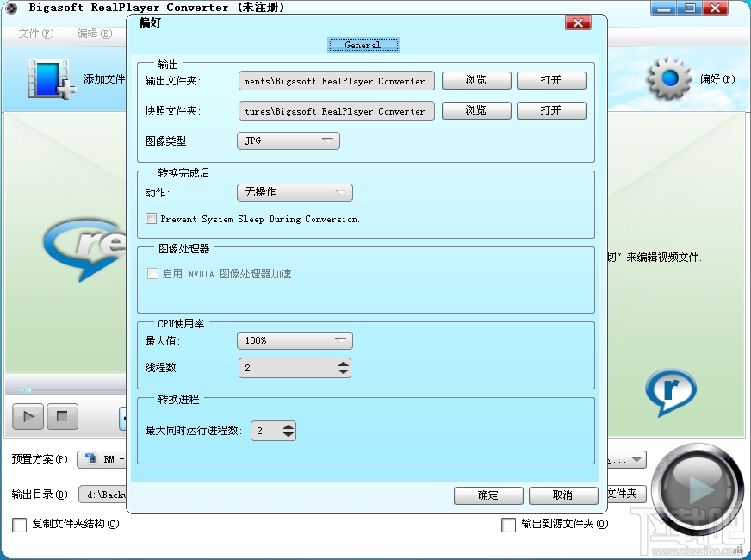Switch to the General tab
This screenshot has height=560, width=751.
click(363, 44)
